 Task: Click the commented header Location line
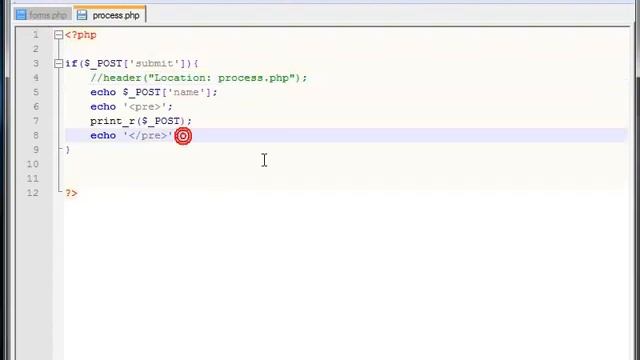click(199, 78)
